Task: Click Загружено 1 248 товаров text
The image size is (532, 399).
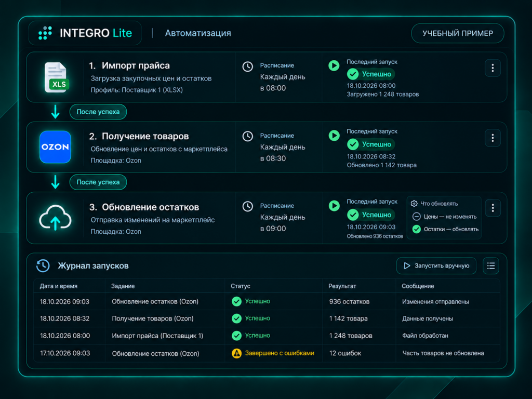Action: [x=383, y=95]
